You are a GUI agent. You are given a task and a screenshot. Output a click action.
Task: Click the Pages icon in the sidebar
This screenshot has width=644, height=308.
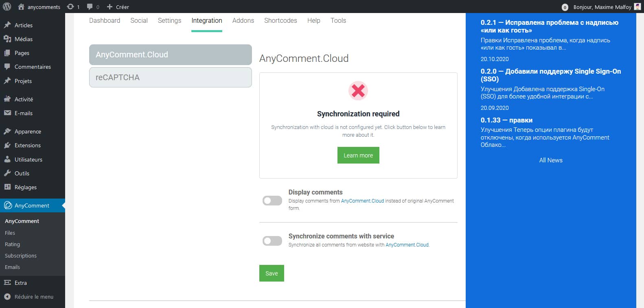pyautogui.click(x=7, y=53)
